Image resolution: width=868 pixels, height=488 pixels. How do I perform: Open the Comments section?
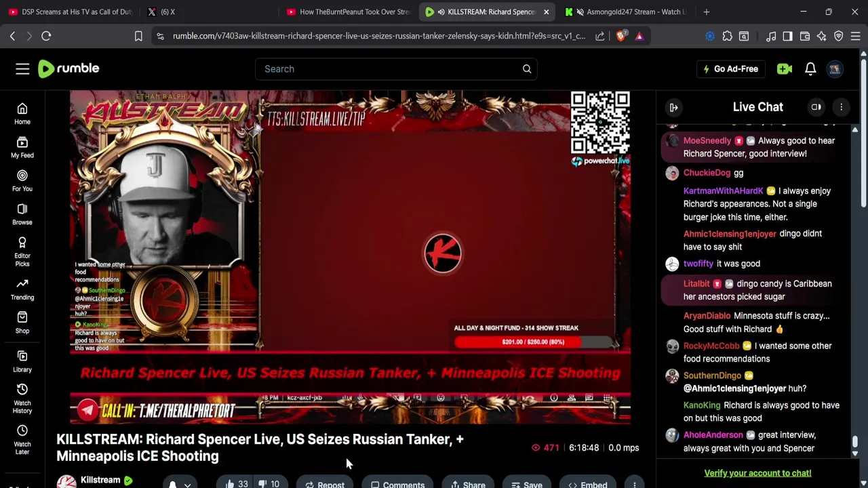pyautogui.click(x=398, y=483)
